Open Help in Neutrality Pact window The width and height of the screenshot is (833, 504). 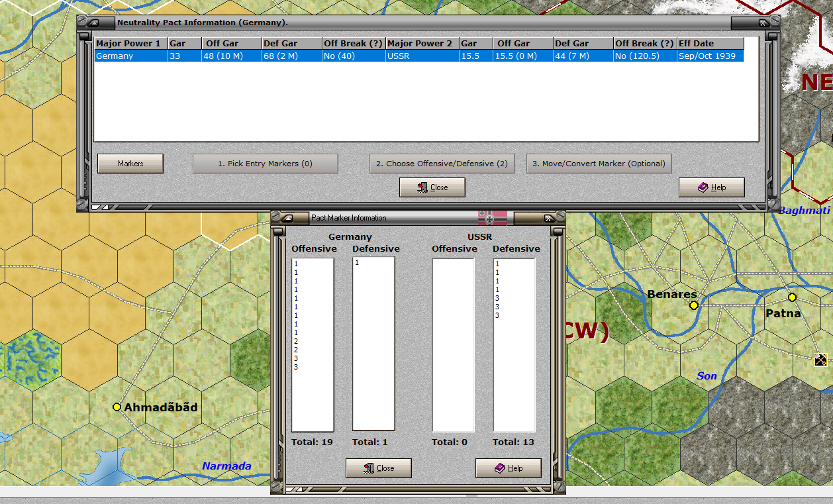click(712, 187)
